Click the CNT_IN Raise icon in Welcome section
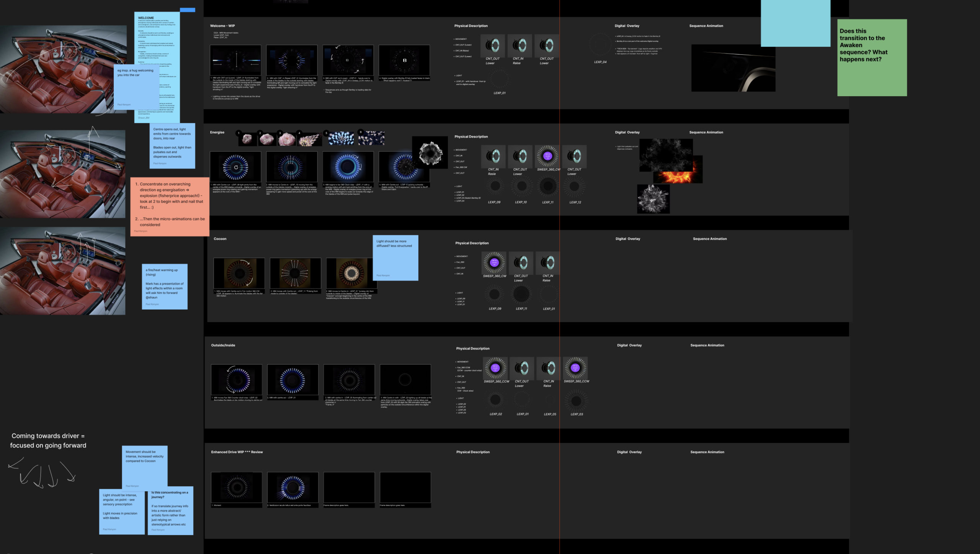This screenshot has height=554, width=980. tap(519, 46)
